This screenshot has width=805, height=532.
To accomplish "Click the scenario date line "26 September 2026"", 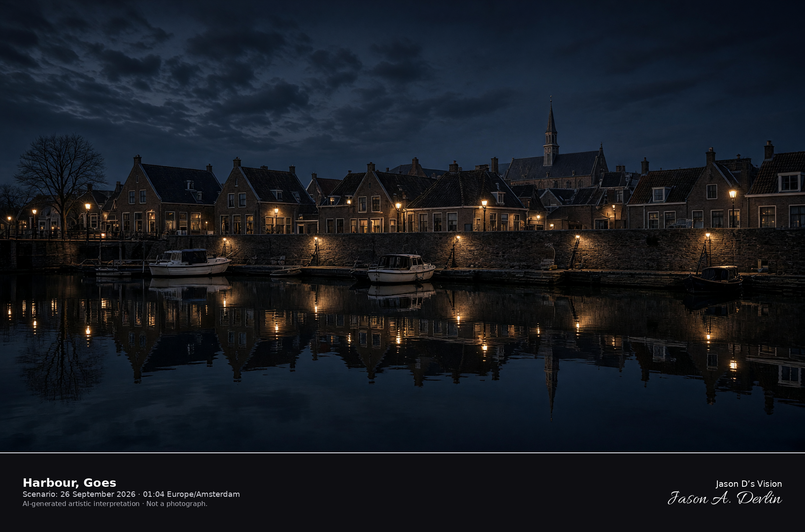I will [x=98, y=494].
